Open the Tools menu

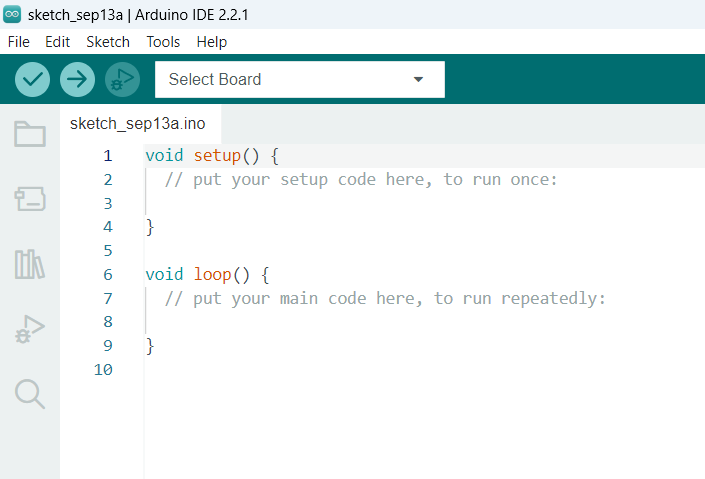[163, 42]
